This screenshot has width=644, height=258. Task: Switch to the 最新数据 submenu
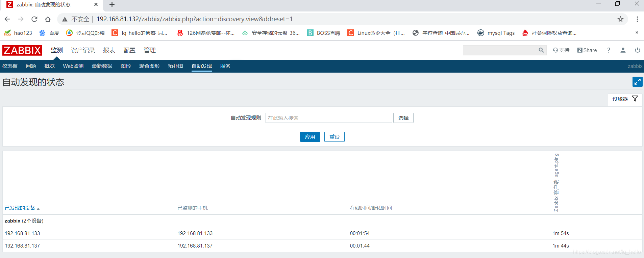(x=102, y=66)
